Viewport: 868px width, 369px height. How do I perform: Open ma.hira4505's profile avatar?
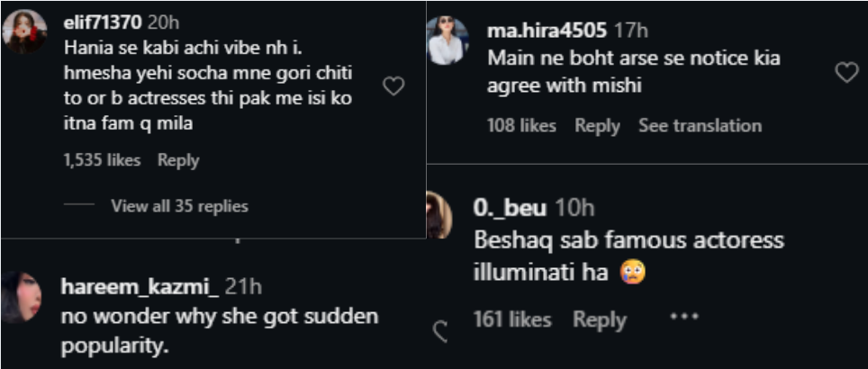(x=447, y=41)
